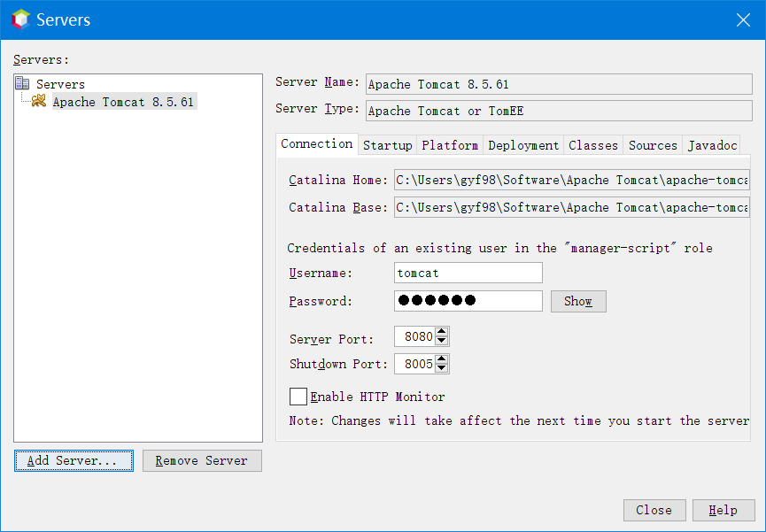The height and width of the screenshot is (532, 766).
Task: Click the note about changes taking affect
Action: point(519,420)
